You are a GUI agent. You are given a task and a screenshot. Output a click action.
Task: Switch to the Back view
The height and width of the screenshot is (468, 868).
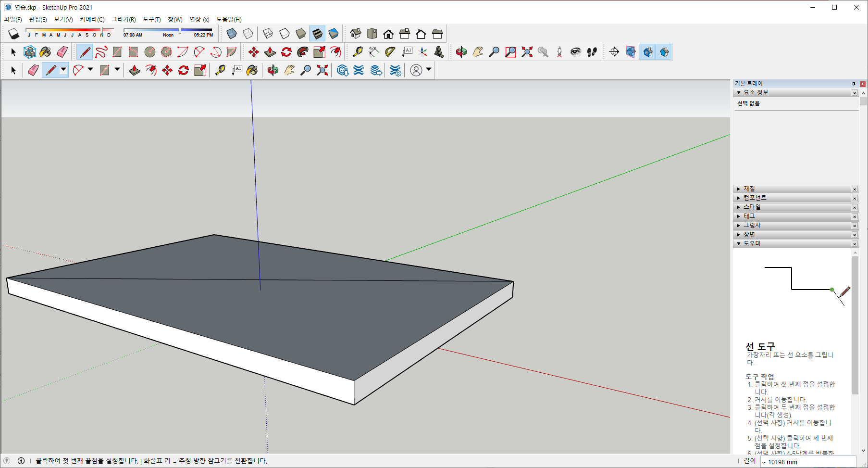[x=421, y=34]
